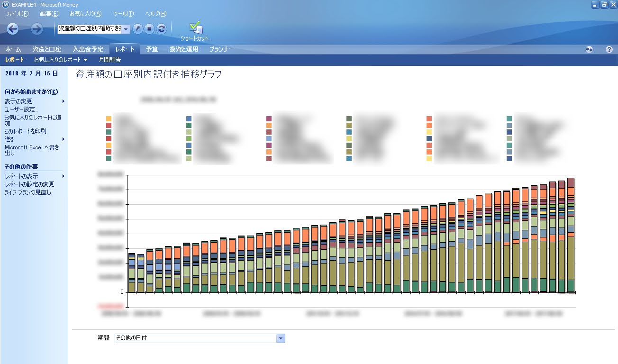Switch to the ホーム tab
The width and height of the screenshot is (618, 364).
[13, 49]
